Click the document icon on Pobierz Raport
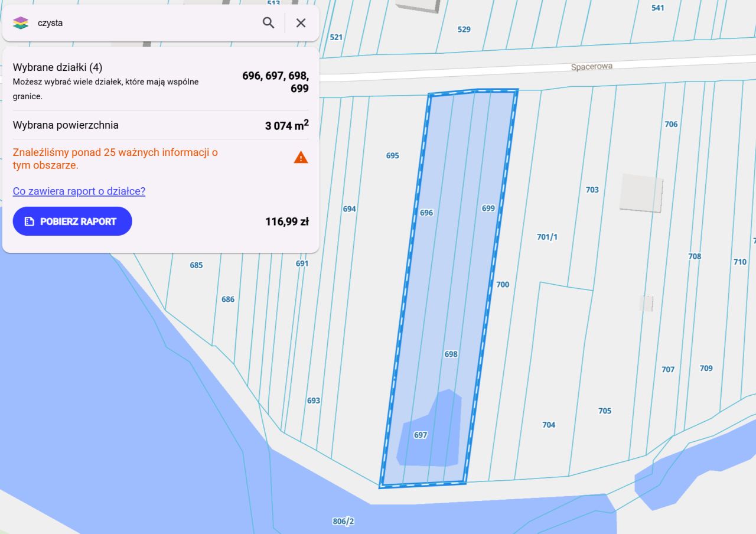 pos(29,222)
